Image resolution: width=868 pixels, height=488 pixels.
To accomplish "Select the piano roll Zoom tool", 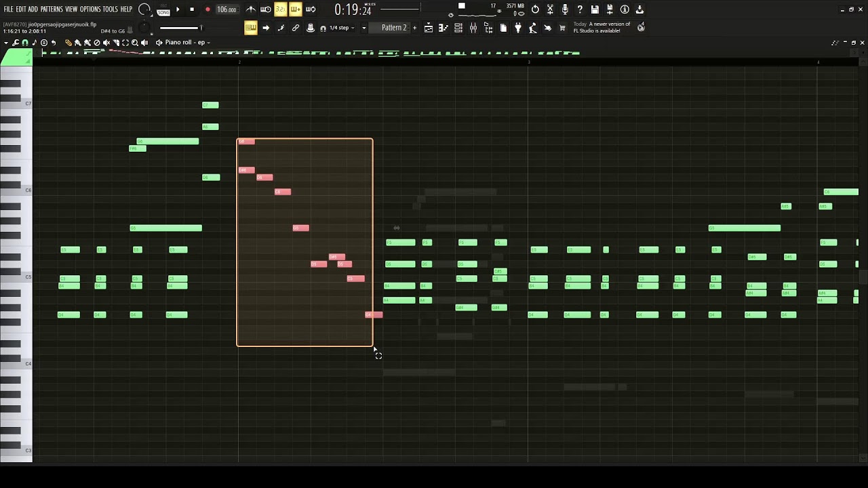I will 135,42.
